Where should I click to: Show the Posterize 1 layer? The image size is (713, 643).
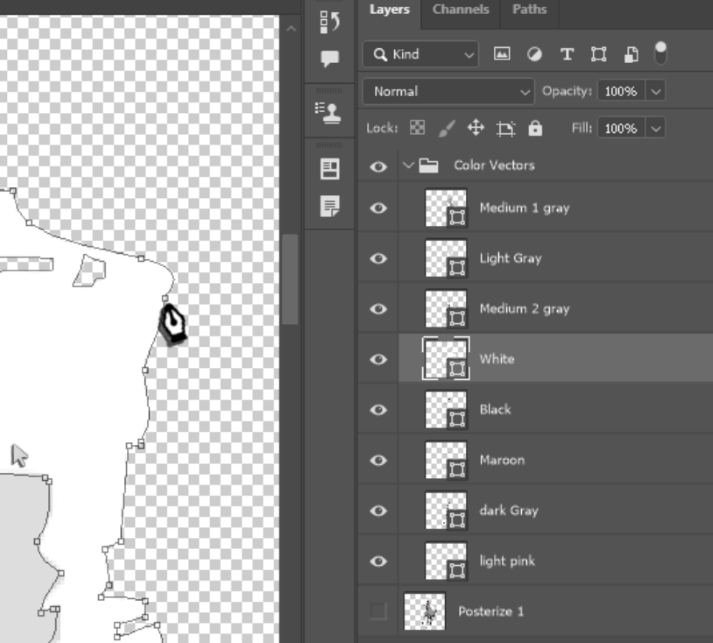pyautogui.click(x=378, y=612)
